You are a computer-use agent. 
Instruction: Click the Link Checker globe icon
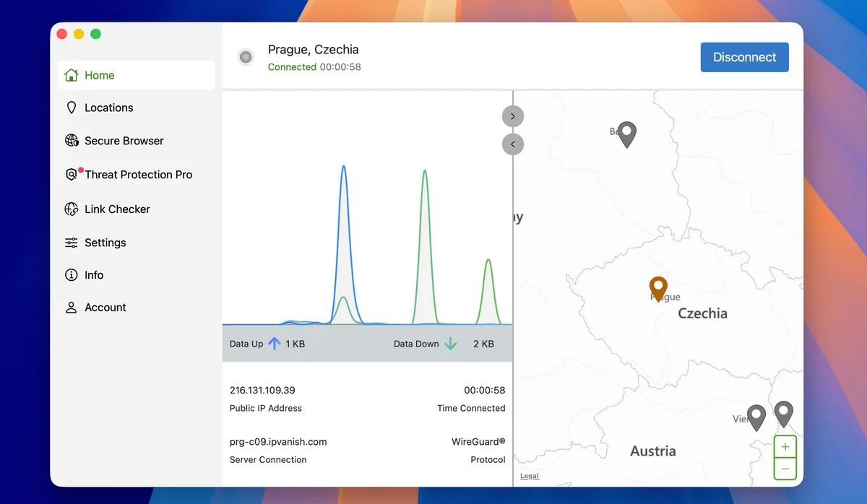pos(72,209)
